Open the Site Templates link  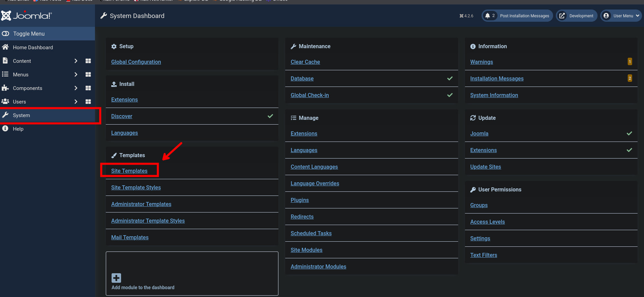click(x=129, y=171)
